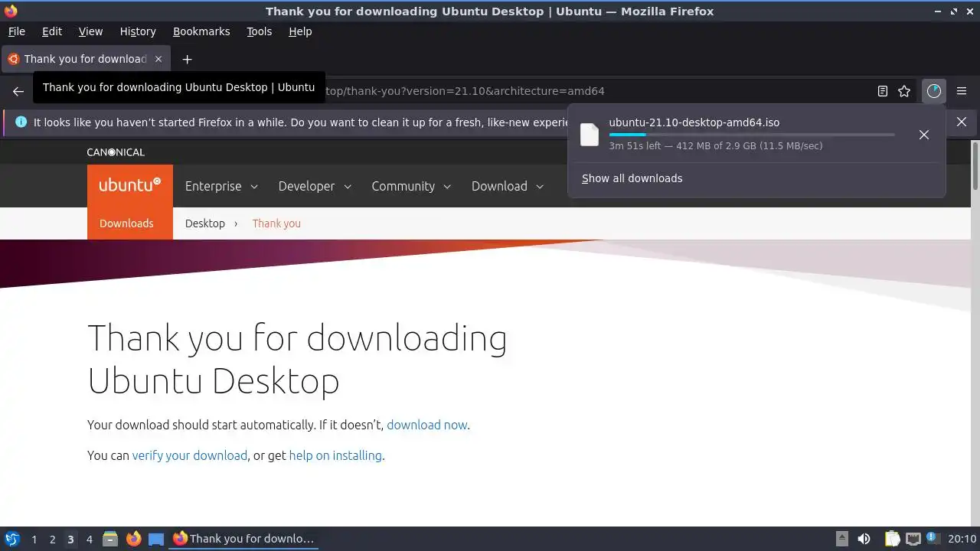The width and height of the screenshot is (980, 551).
Task: Open the update notifier tray icon
Action: pyautogui.click(x=933, y=539)
